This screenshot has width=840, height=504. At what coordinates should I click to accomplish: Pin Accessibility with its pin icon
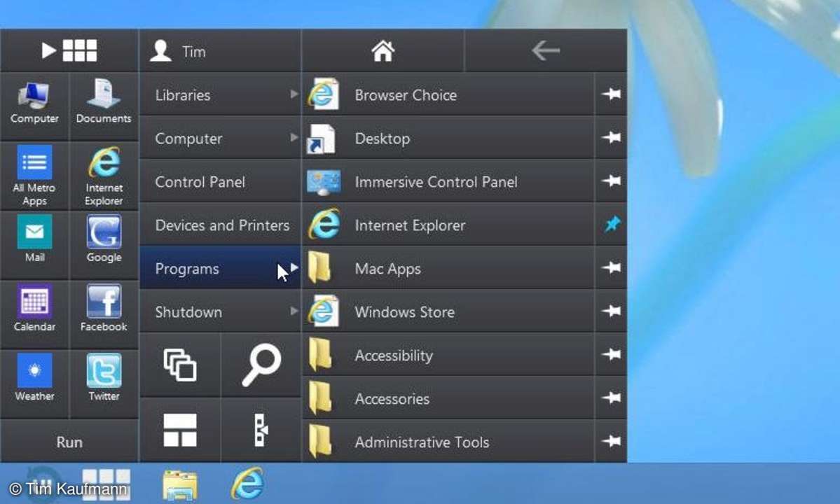click(611, 355)
